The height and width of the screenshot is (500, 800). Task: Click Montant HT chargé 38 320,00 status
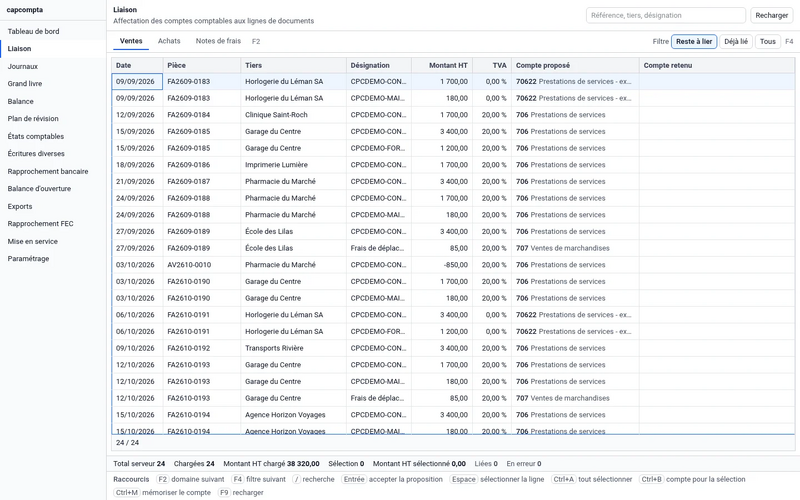pos(271,464)
